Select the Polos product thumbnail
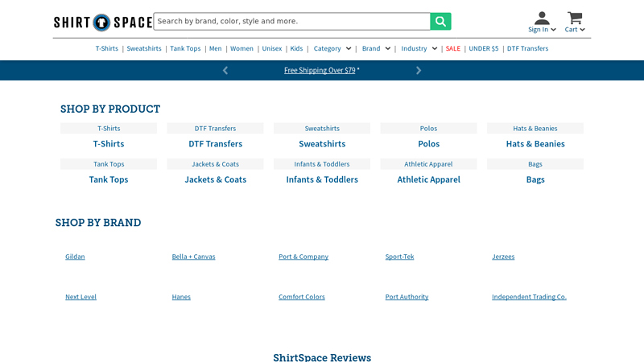Image resolution: width=644 pixels, height=362 pixels. pyautogui.click(x=428, y=129)
